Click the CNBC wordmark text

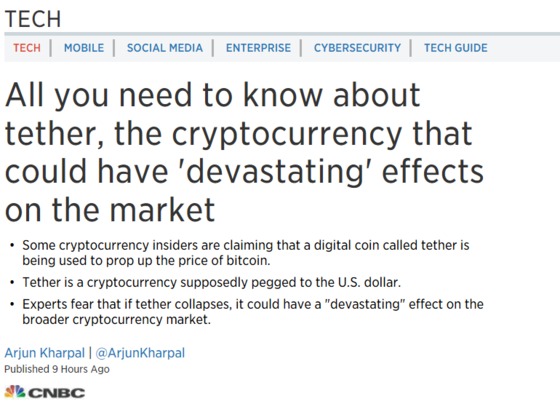56,393
